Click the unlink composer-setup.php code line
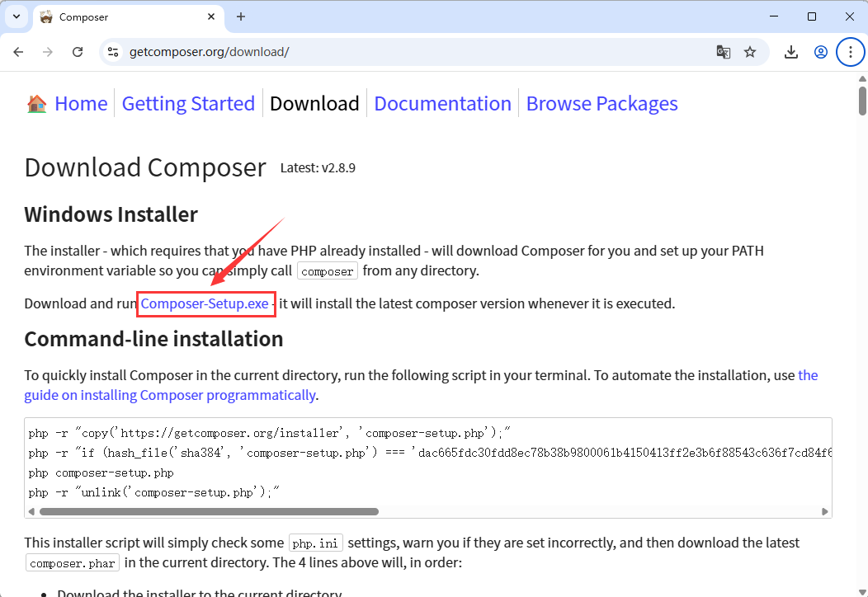The width and height of the screenshot is (868, 597). point(154,492)
